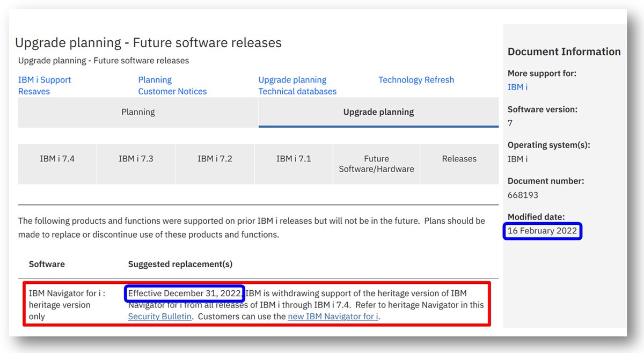Open the Security Bulletin link

[x=160, y=317]
